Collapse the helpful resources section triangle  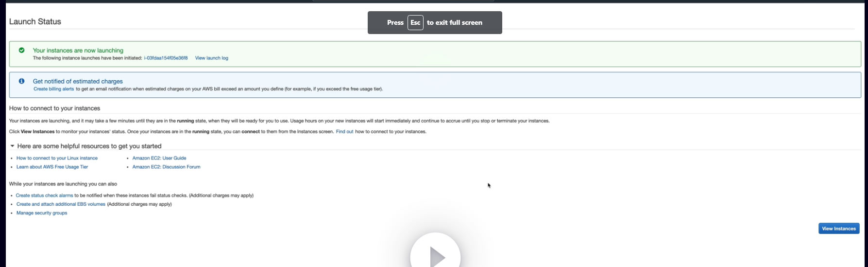tap(12, 146)
